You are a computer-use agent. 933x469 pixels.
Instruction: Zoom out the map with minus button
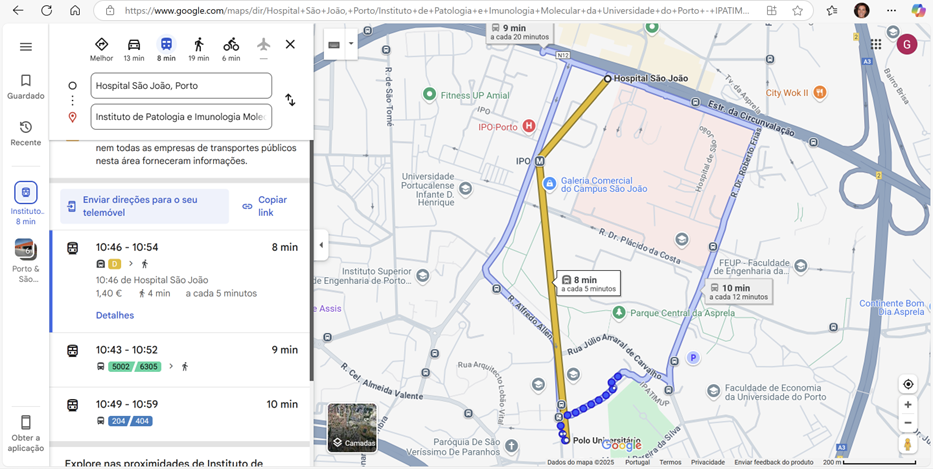[x=908, y=423]
